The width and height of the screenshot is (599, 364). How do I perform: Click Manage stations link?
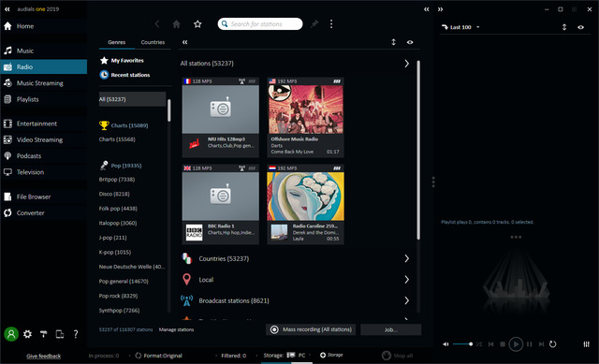point(176,329)
